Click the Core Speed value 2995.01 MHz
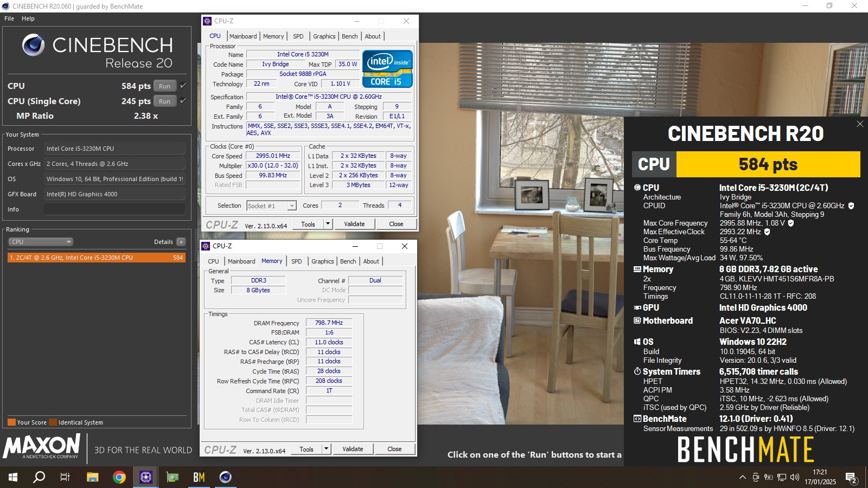 point(273,156)
